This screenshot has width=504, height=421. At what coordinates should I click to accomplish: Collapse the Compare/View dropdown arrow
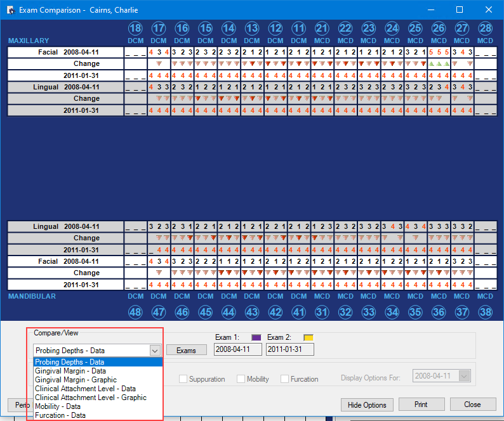(155, 350)
